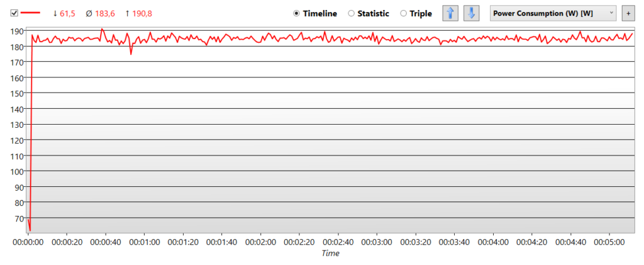This screenshot has height=265, width=644.
Task: Click the 00:01:00 time axis label
Action: click(x=144, y=242)
